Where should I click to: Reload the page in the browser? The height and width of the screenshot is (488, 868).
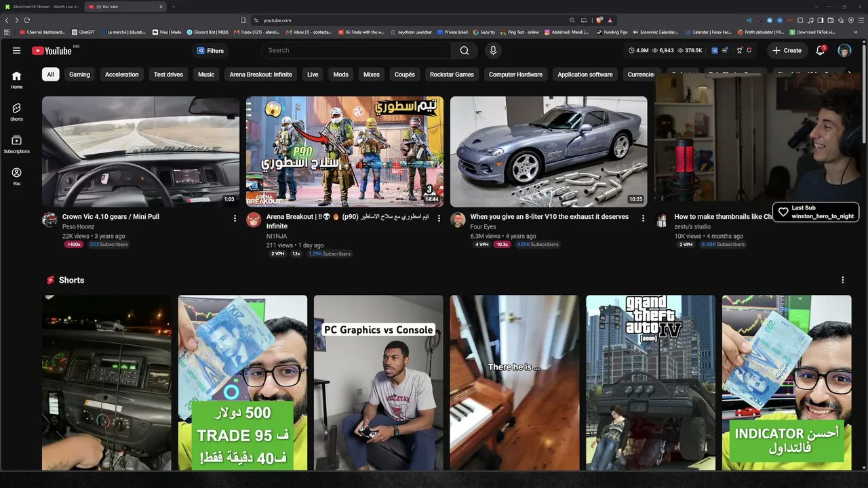27,20
